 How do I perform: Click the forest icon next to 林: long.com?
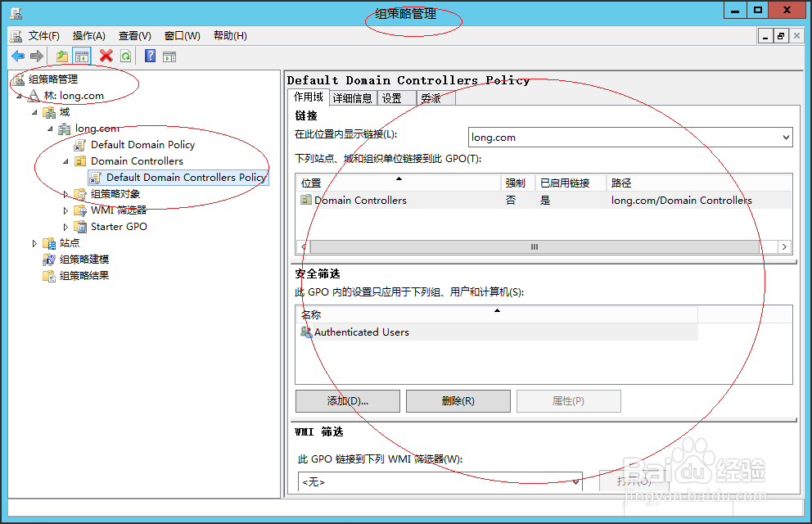(x=34, y=96)
